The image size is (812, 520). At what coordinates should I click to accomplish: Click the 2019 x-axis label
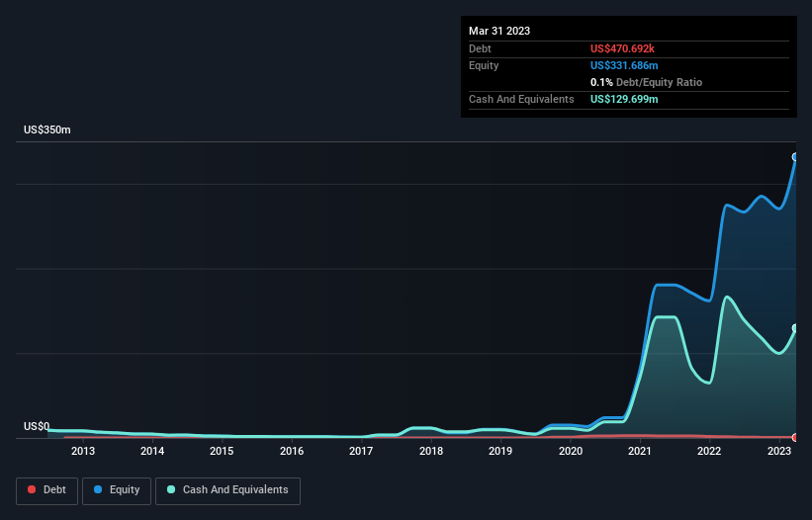tap(500, 451)
